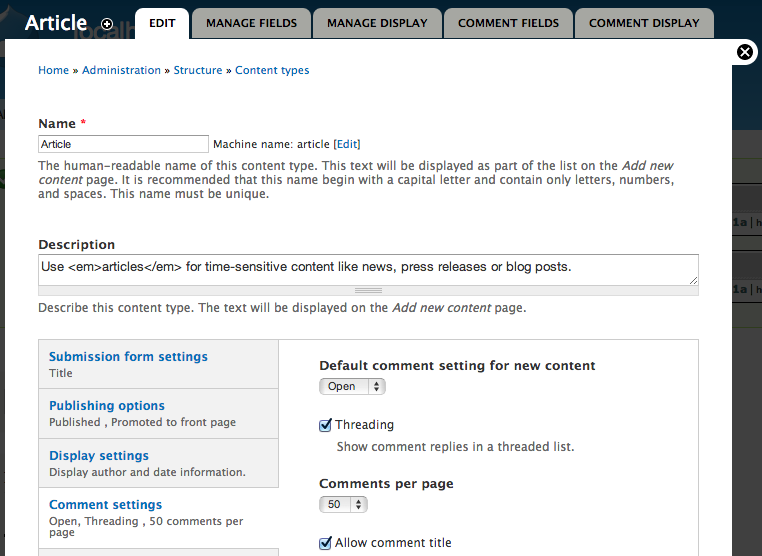762x556 pixels.
Task: Uncheck Allow comment title
Action: pos(325,543)
